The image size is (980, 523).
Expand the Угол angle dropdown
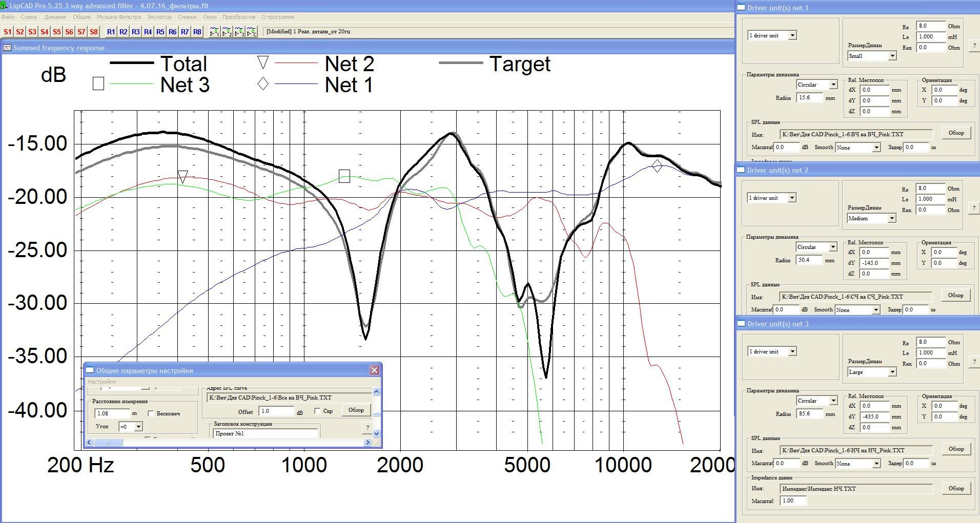click(138, 427)
